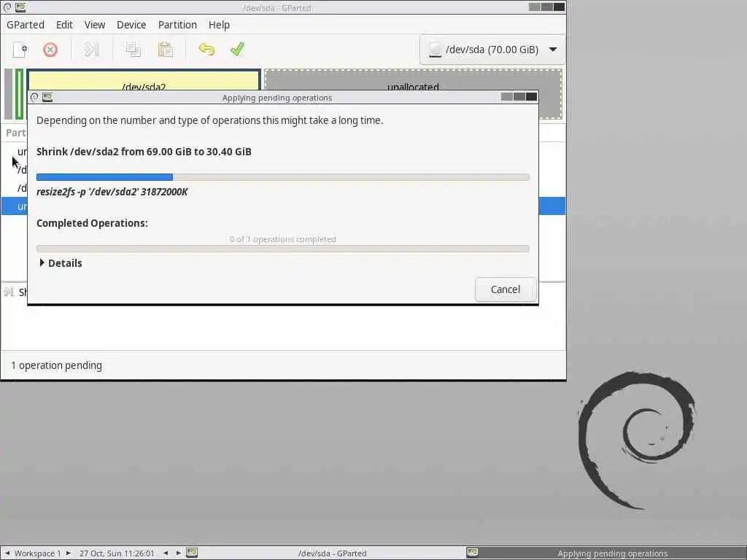Click the disk icon in device selector
The image size is (747, 560).
(435, 50)
